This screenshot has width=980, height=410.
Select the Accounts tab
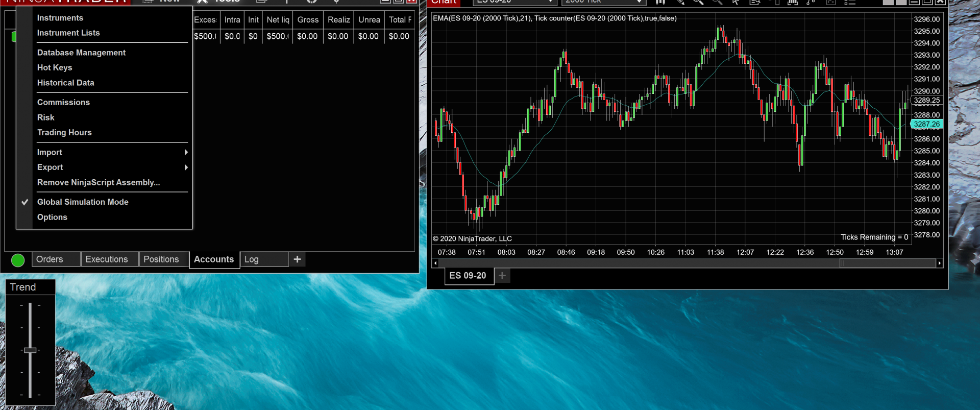tap(214, 259)
